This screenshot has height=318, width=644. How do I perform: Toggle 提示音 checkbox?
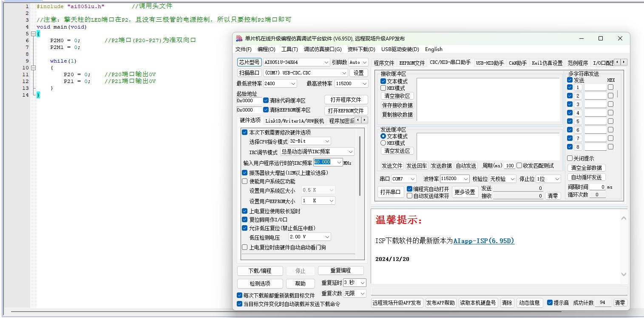point(550,303)
